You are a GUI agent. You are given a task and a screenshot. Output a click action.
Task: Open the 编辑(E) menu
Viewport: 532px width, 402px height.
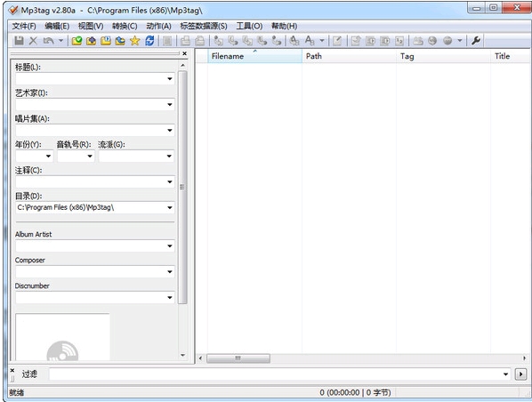click(57, 26)
